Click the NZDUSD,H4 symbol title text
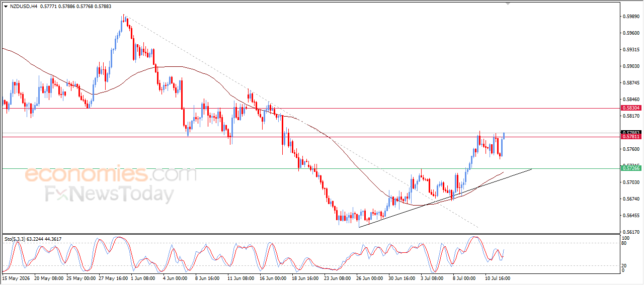The width and height of the screenshot is (644, 285). (x=23, y=7)
